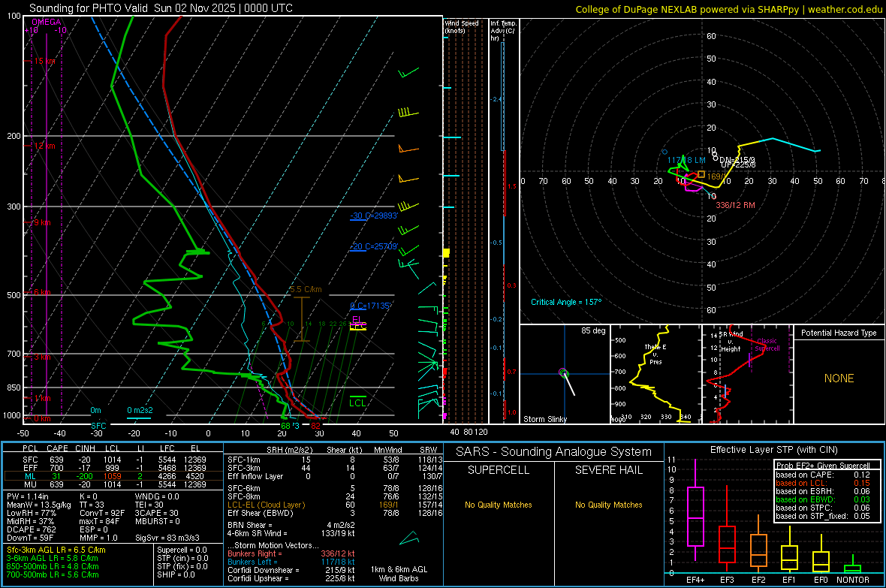Click the surface dewpoint value 68

(x=286, y=427)
